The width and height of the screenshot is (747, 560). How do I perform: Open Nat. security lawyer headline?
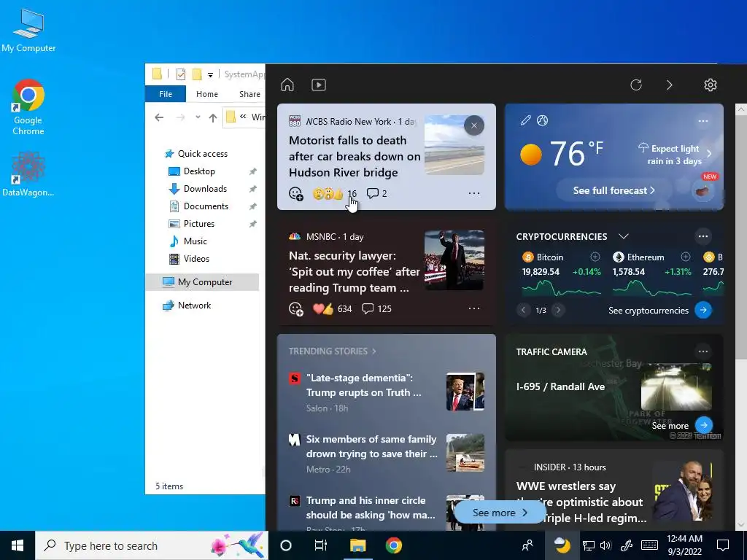[x=355, y=271]
